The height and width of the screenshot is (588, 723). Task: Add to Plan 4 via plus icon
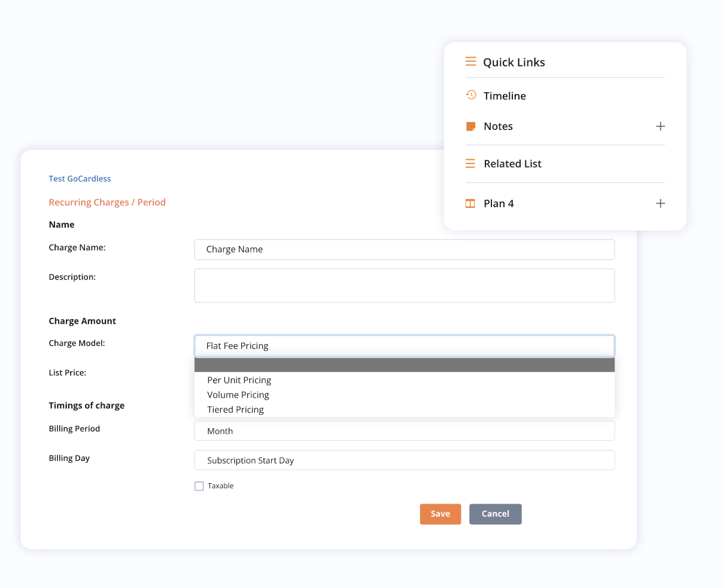pyautogui.click(x=660, y=203)
